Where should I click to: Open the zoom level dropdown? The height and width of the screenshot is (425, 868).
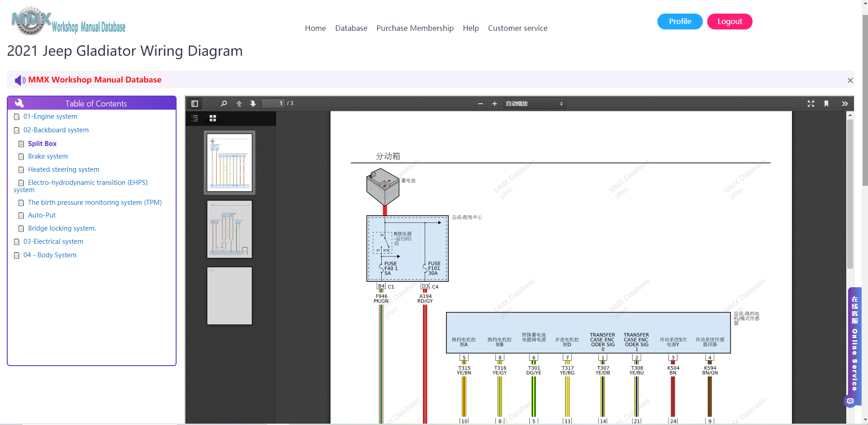tap(534, 104)
